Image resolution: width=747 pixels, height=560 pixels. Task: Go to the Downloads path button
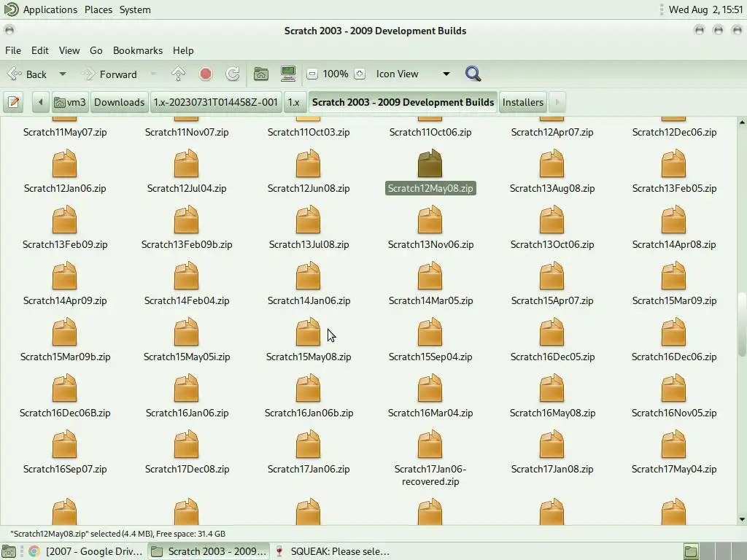pyautogui.click(x=119, y=102)
